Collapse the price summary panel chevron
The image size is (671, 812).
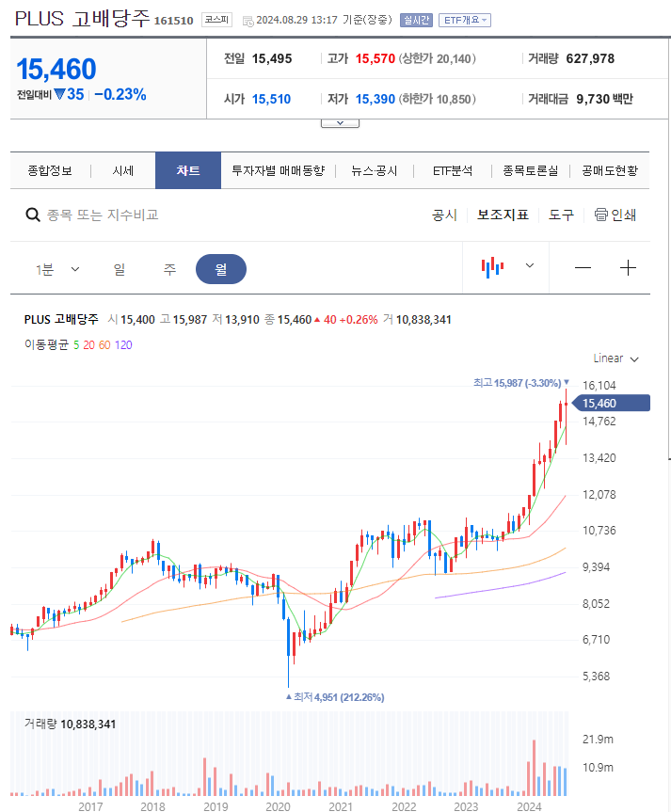(339, 120)
